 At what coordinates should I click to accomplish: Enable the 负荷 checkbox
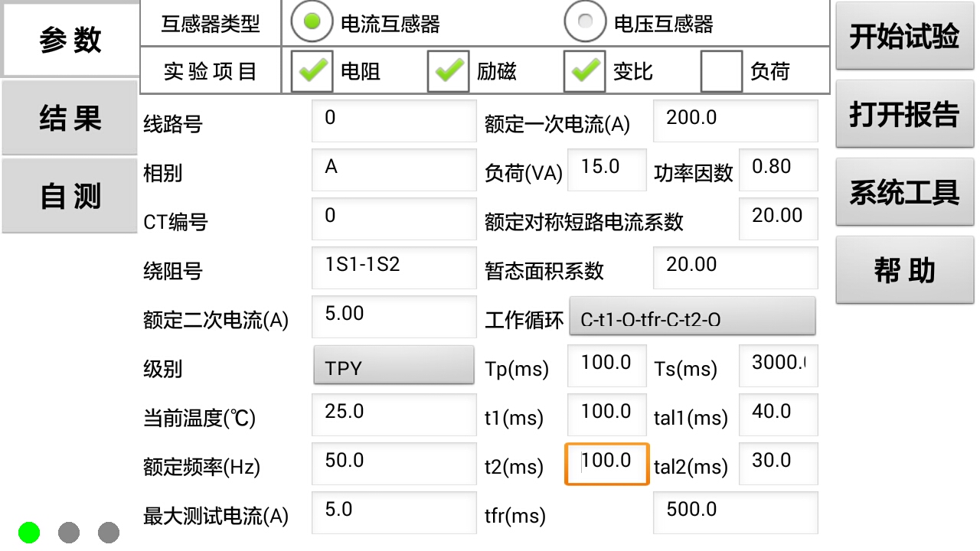[721, 71]
